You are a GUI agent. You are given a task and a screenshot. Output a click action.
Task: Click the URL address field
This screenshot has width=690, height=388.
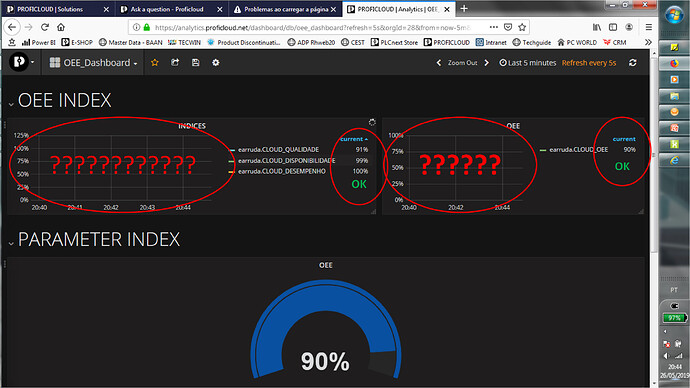point(312,27)
